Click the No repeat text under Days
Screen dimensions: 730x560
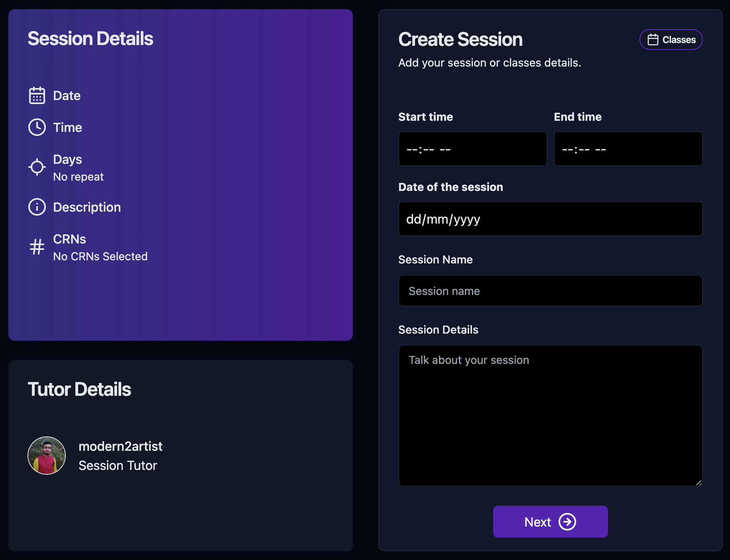(79, 177)
